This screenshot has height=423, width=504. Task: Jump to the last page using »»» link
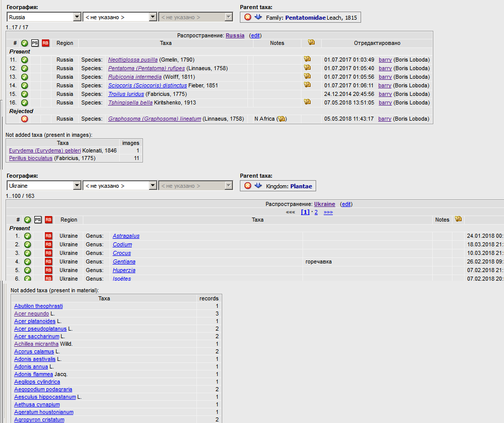328,212
